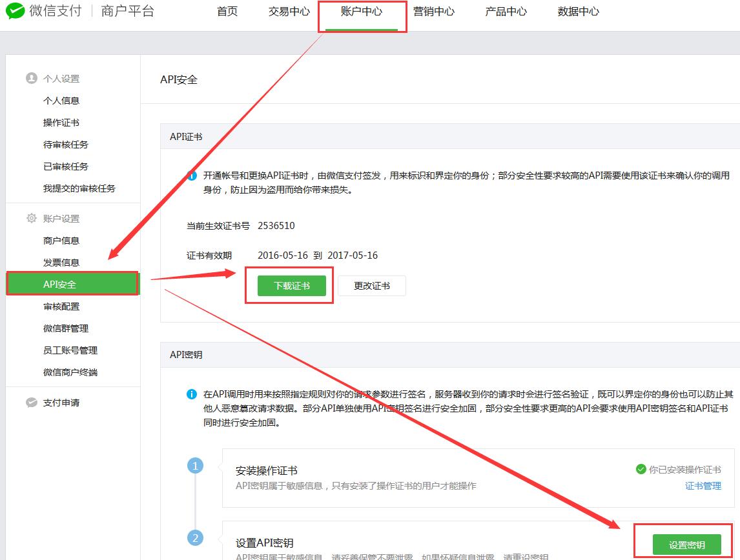
Task: Select 我提交的审核任务 in sidebar
Action: pos(79,188)
